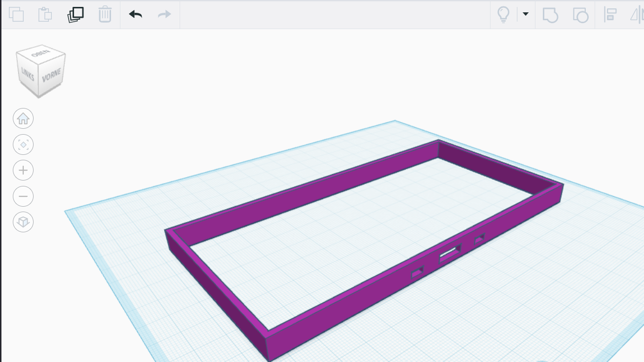Click the Ungroup shapes icon
Viewport: 644px width, 362px height.
coord(580,14)
